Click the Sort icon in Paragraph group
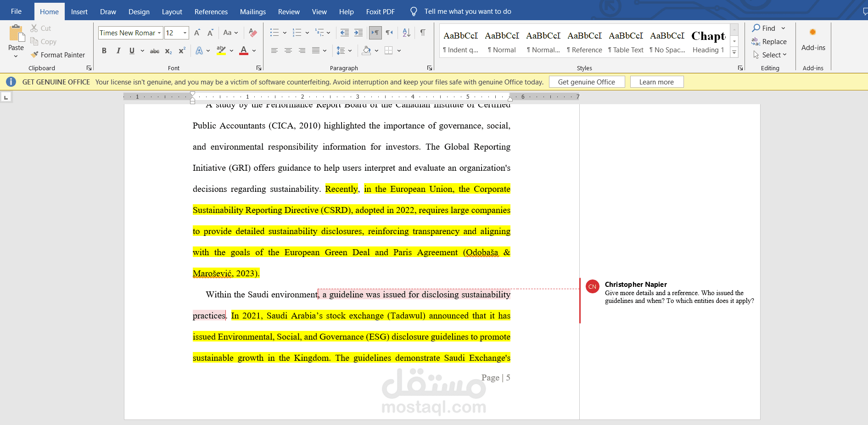Image resolution: width=868 pixels, height=425 pixels. [x=406, y=32]
